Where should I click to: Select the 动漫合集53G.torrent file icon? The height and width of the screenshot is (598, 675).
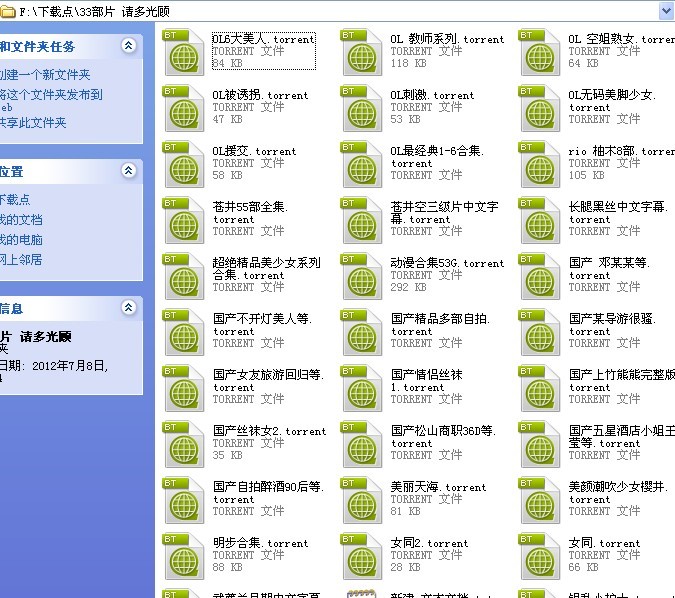click(362, 276)
